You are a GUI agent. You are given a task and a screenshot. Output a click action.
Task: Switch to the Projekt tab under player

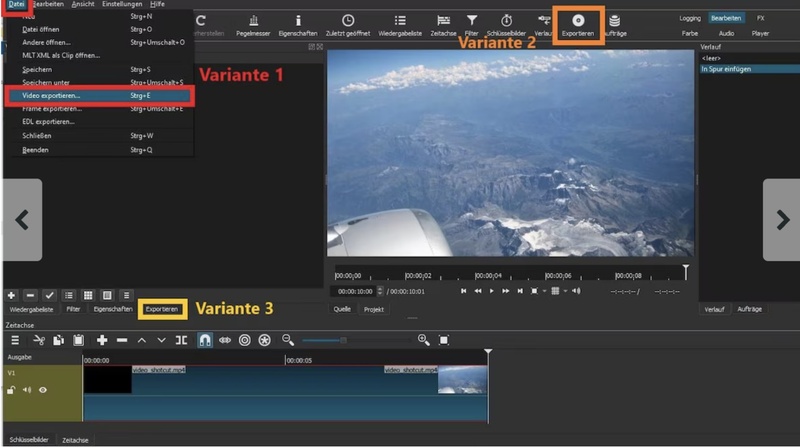(374, 310)
